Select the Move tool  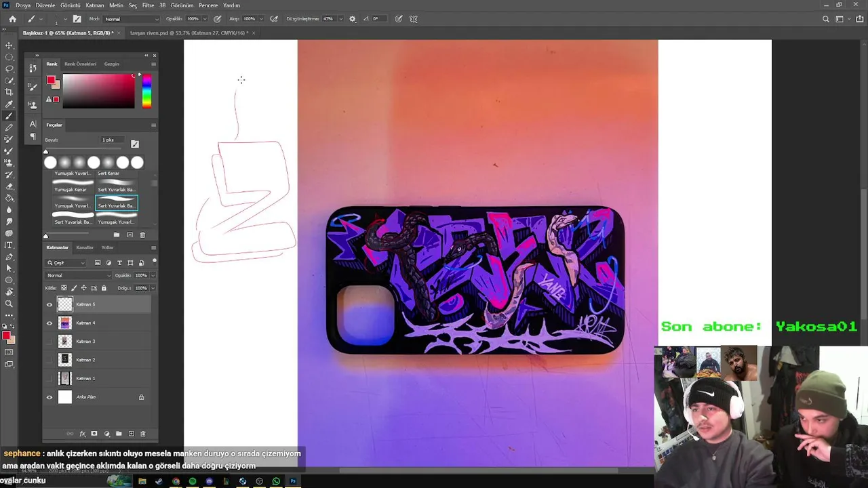coord(9,45)
